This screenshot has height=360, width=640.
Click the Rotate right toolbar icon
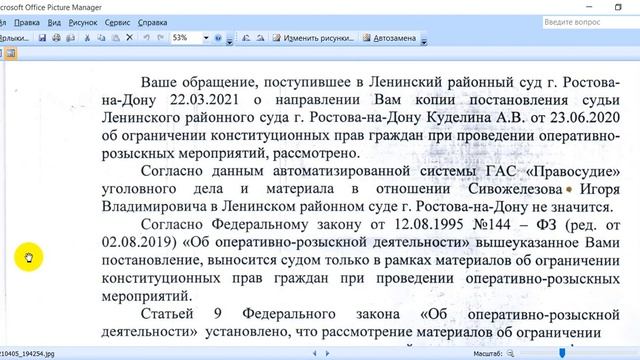coord(260,38)
